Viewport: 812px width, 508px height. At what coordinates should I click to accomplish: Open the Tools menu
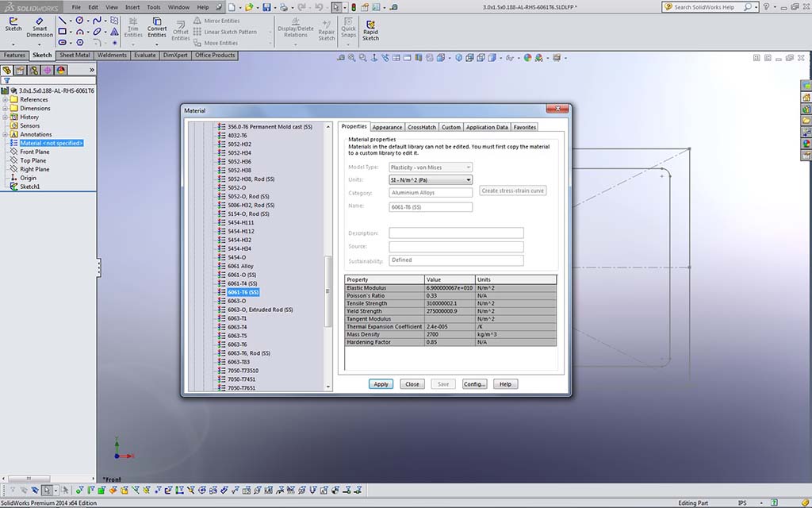153,7
